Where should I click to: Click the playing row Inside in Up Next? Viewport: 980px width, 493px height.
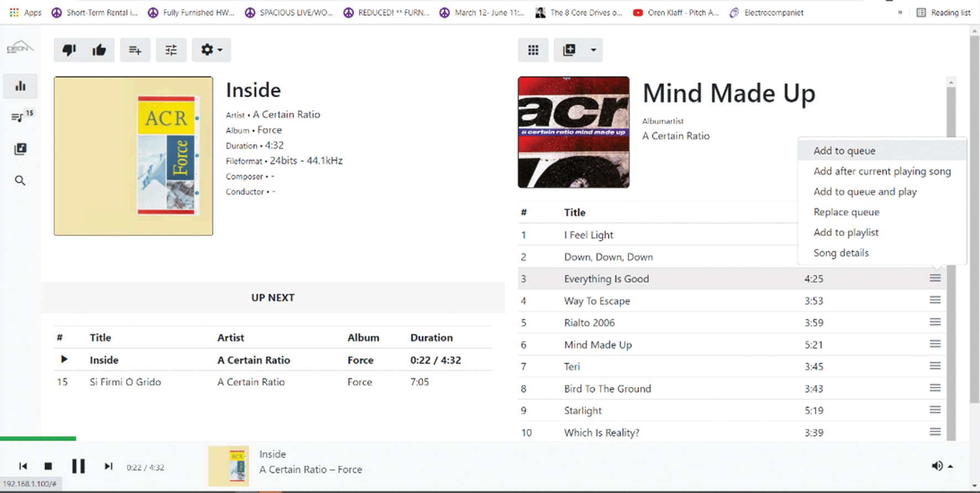(x=273, y=360)
